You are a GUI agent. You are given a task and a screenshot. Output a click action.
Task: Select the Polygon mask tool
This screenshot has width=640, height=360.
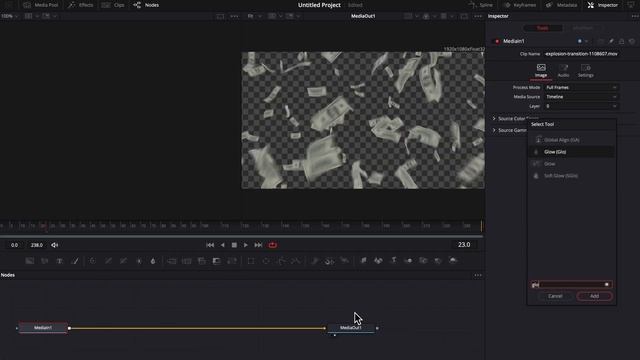[x=281, y=261]
